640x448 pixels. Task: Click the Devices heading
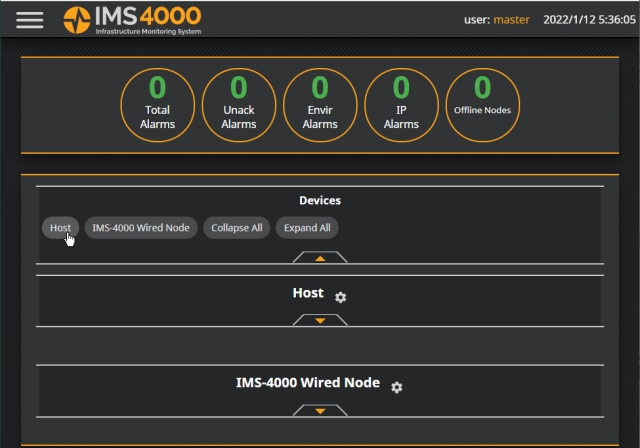(x=320, y=200)
